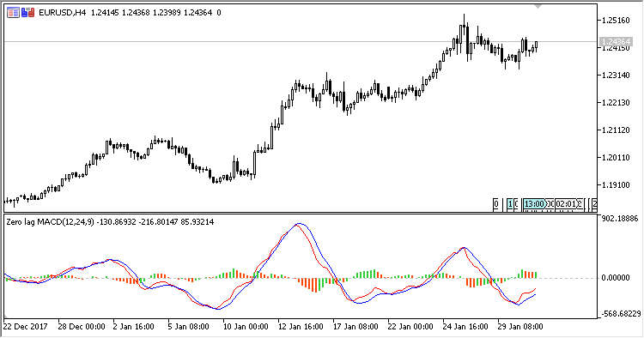Click the 1.19100 price scale value

616,185
